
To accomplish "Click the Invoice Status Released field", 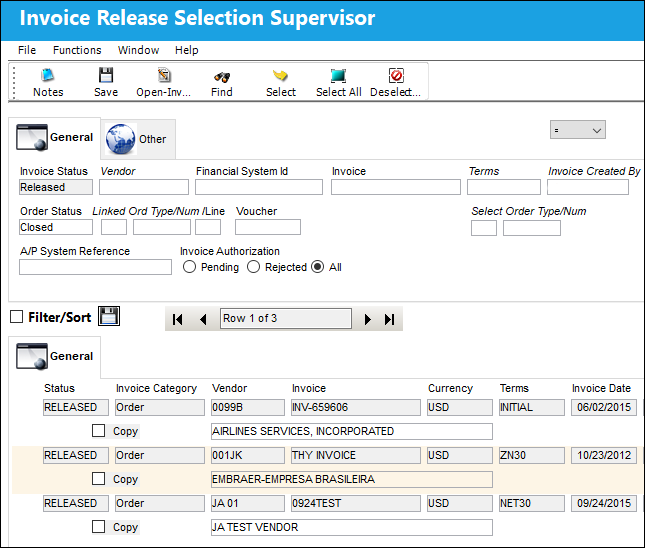I will (x=56, y=187).
